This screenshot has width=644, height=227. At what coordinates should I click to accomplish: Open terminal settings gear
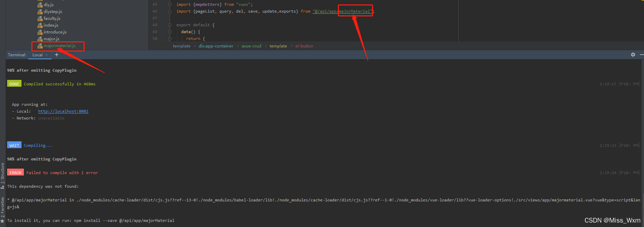click(633, 55)
